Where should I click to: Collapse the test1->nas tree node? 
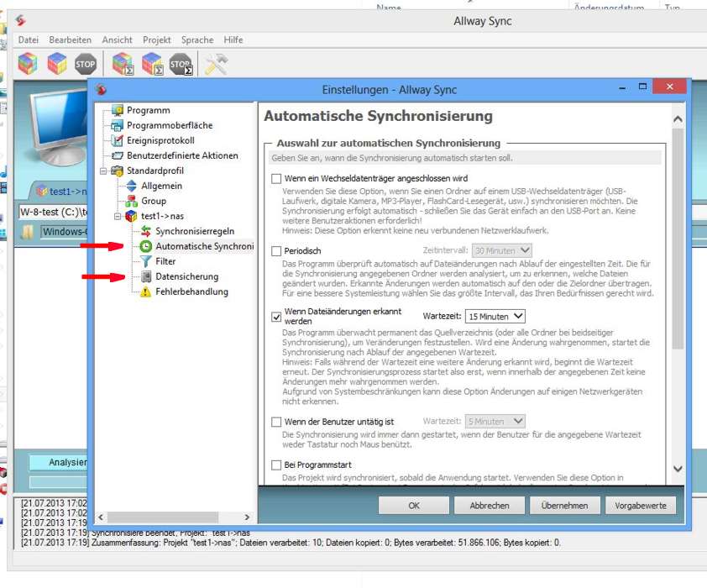[118, 217]
